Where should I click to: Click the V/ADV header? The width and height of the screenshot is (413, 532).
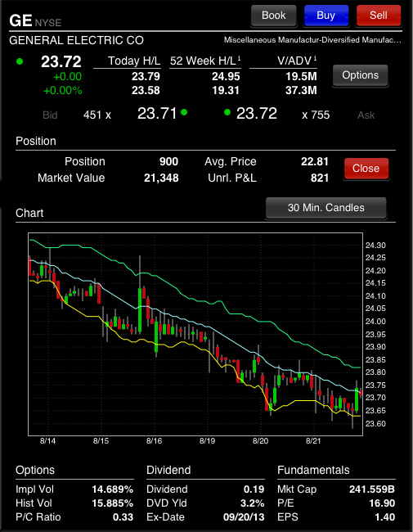click(x=294, y=61)
